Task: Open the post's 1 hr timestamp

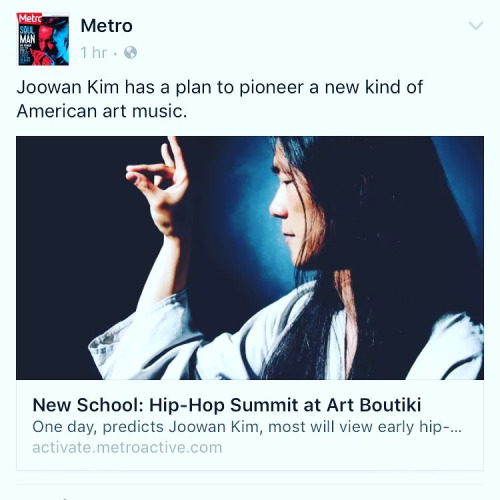Action: (94, 52)
